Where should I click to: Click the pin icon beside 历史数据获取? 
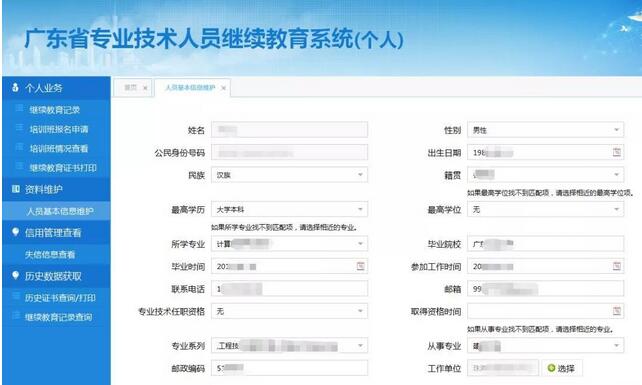click(16, 276)
